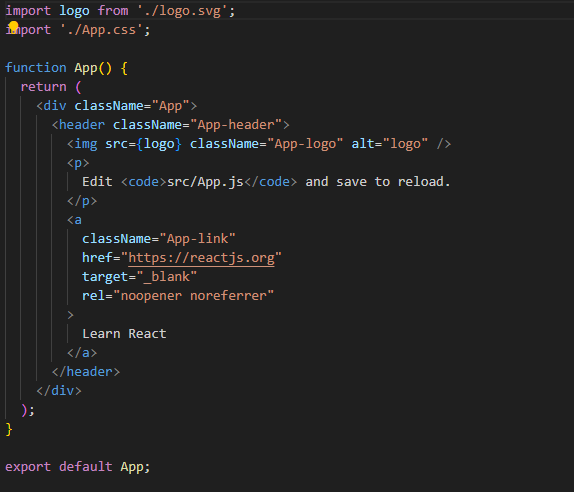Click the closing </a> tag
The width and height of the screenshot is (574, 492).
click(82, 353)
